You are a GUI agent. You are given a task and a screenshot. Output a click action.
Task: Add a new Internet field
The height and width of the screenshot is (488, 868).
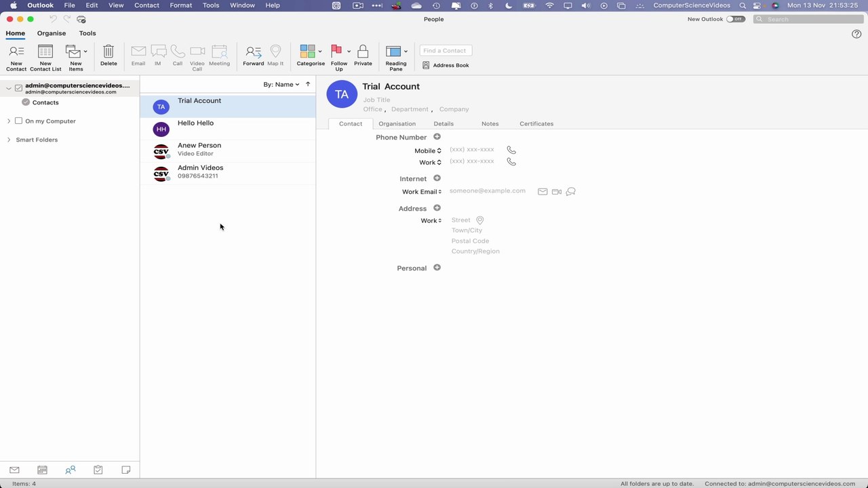coord(437,178)
